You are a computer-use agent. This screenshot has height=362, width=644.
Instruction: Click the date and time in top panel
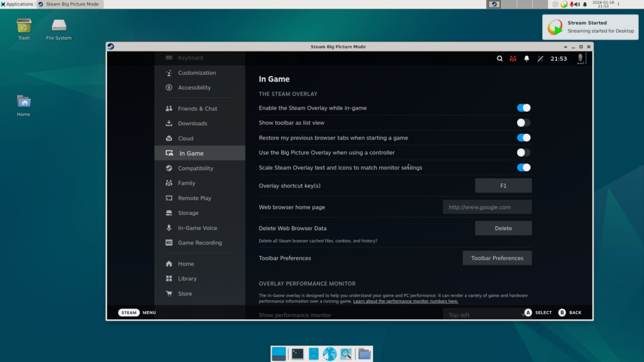(603, 4)
